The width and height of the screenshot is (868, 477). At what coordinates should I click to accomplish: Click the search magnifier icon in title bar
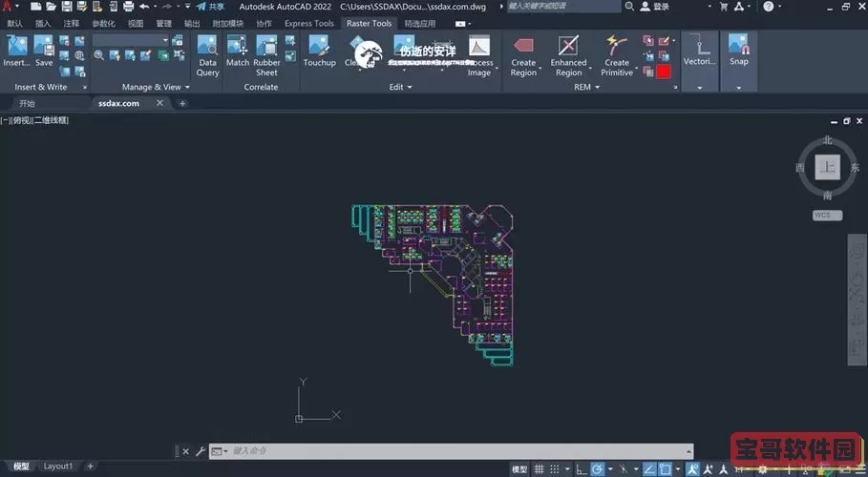coord(629,7)
